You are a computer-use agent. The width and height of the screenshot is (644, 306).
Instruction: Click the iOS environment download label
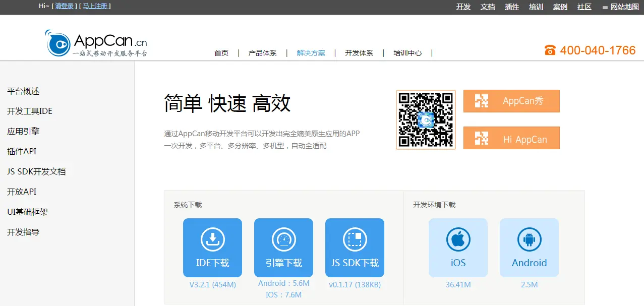tap(458, 263)
